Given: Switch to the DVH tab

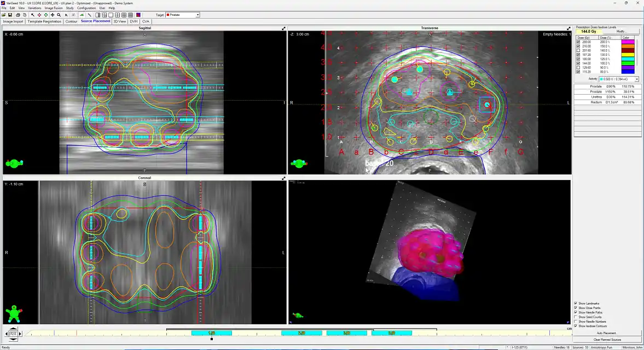Looking at the screenshot, I should point(134,21).
